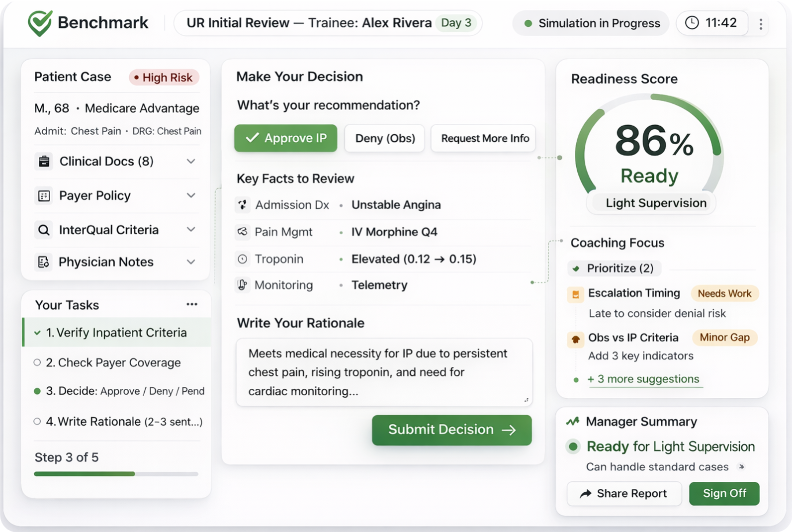Click the Needs Work badge
Screen dimensions: 792x532
(x=724, y=293)
